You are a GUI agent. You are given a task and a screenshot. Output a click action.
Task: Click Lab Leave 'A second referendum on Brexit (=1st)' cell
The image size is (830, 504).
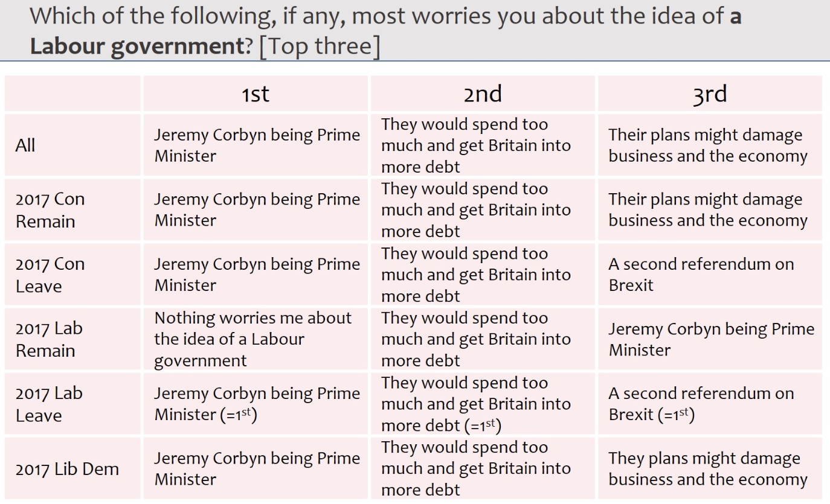[x=710, y=404]
